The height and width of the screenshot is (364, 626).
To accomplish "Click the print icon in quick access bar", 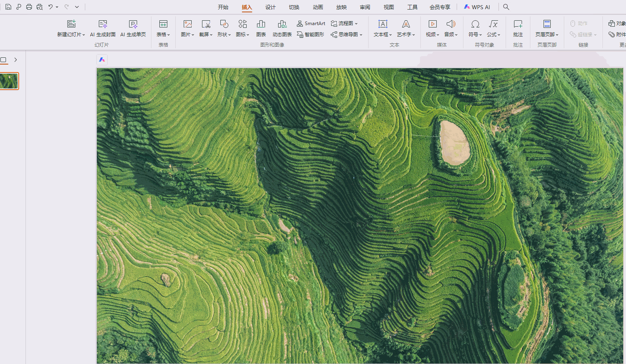I will pyautogui.click(x=29, y=7).
